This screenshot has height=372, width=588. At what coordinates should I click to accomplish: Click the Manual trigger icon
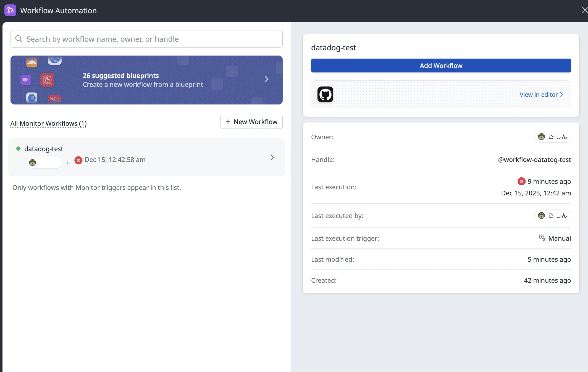tap(542, 238)
